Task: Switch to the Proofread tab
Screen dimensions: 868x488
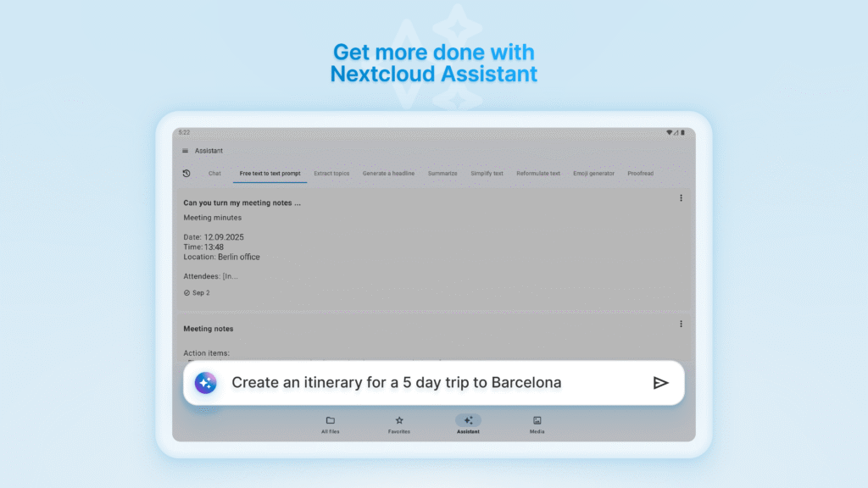Action: pos(641,173)
